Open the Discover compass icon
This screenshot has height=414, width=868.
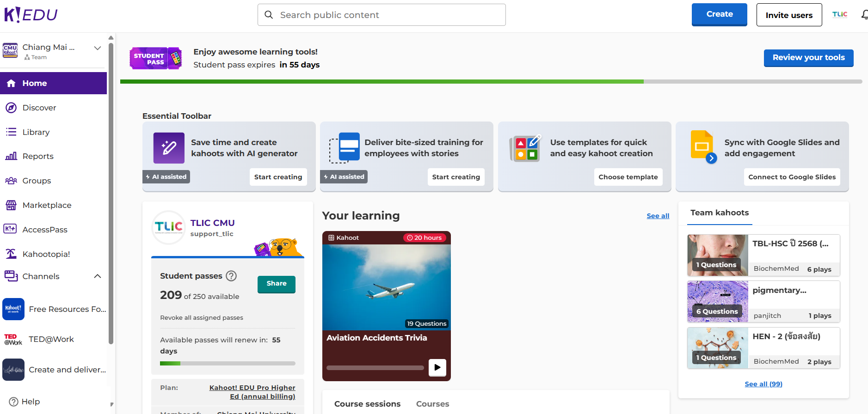click(x=11, y=108)
